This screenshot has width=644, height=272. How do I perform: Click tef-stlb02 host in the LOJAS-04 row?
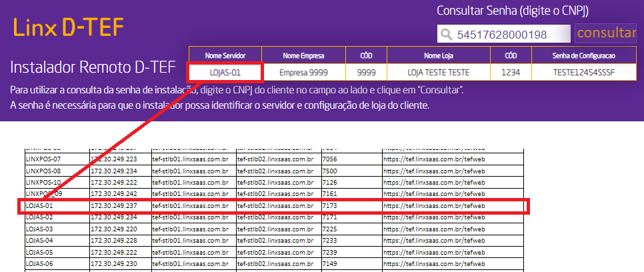275,240
